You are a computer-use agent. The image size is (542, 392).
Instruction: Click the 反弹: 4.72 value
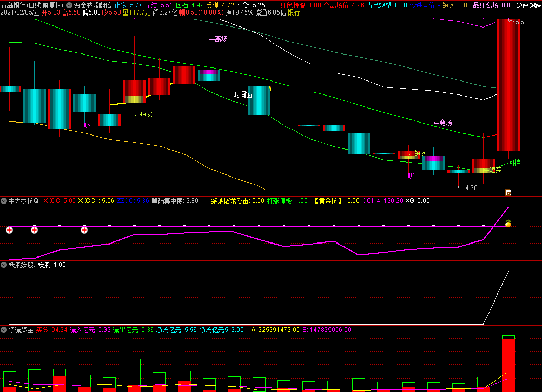point(220,5)
